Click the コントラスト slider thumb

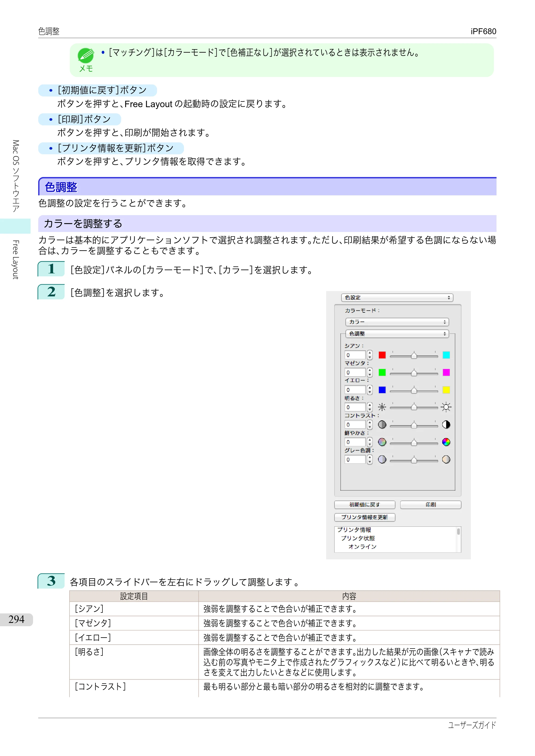pos(414,425)
